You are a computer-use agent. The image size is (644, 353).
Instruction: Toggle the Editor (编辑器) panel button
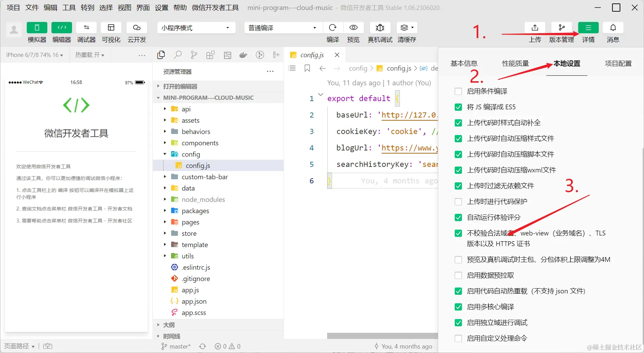point(62,28)
